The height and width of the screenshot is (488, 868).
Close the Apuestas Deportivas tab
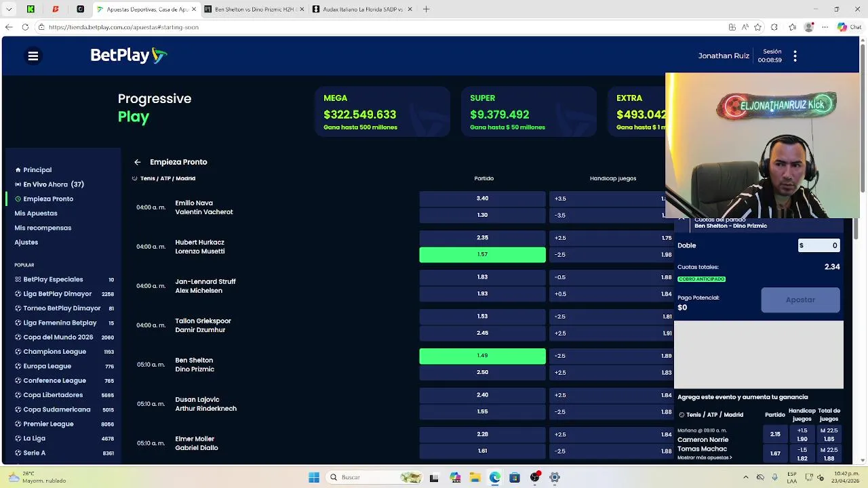(x=194, y=9)
